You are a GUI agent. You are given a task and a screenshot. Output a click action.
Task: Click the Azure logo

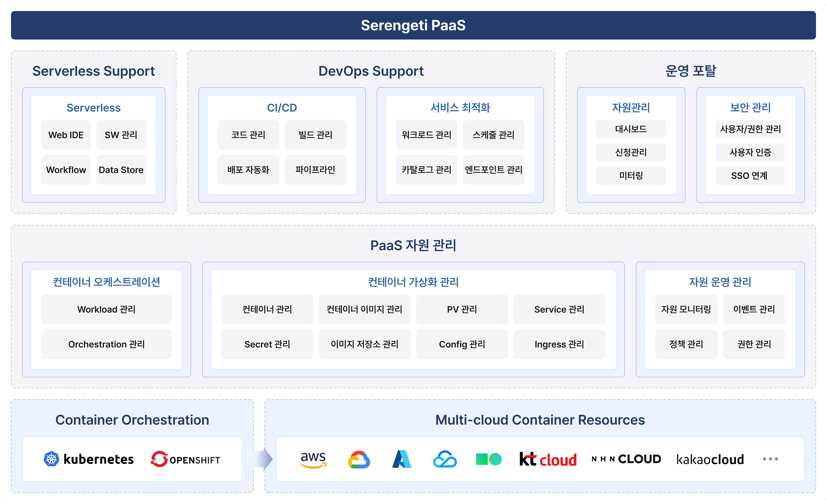click(x=402, y=459)
